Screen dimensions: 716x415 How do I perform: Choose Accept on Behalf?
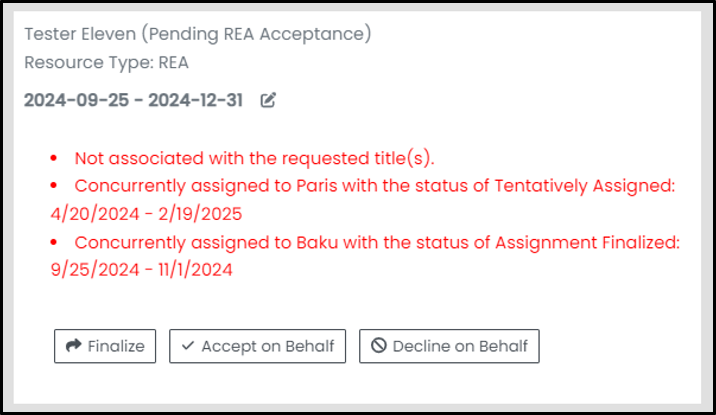[x=258, y=346]
